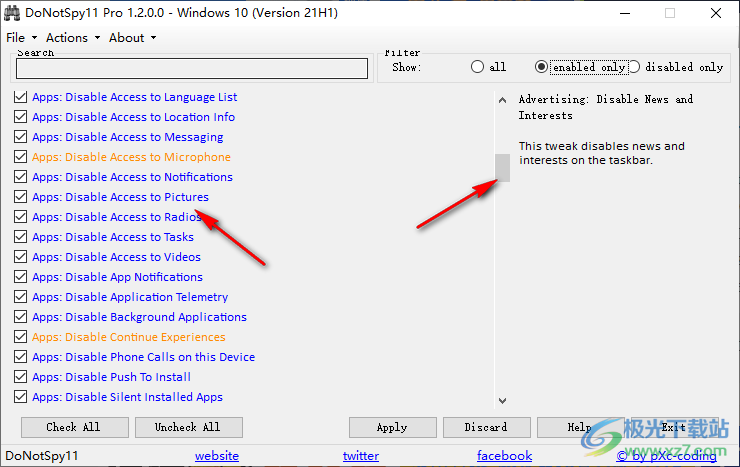Uncheck Disable Access to Videos checkbox
Viewport: 740px width, 467px height.
click(x=20, y=257)
